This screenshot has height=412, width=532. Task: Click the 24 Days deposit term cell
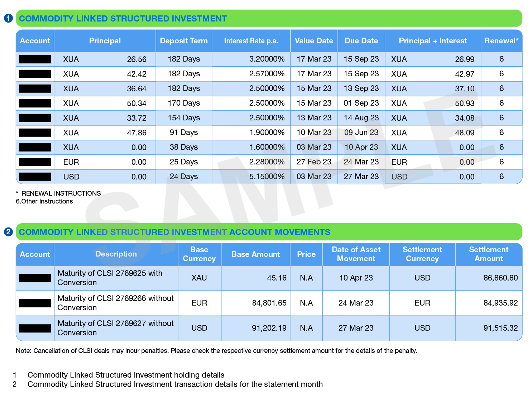pyautogui.click(x=184, y=176)
